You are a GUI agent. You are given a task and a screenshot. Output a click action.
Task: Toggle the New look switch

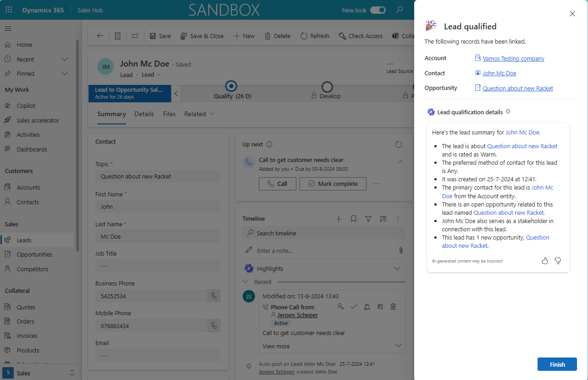point(378,10)
